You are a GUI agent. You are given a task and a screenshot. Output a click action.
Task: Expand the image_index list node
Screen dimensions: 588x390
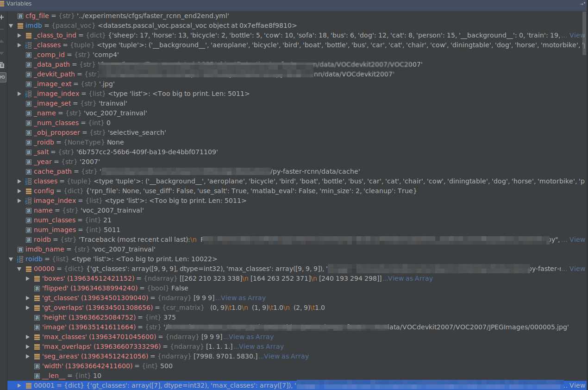19,201
